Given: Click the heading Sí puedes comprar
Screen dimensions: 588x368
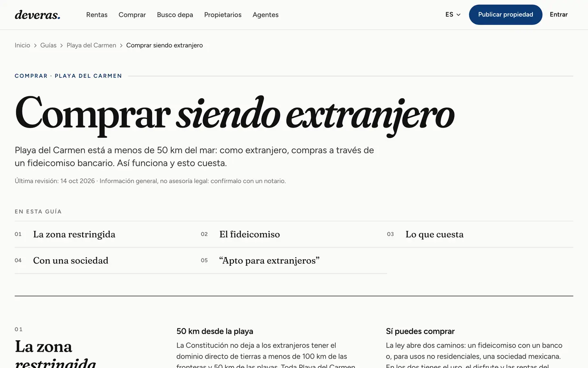Looking at the screenshot, I should (420, 331).
